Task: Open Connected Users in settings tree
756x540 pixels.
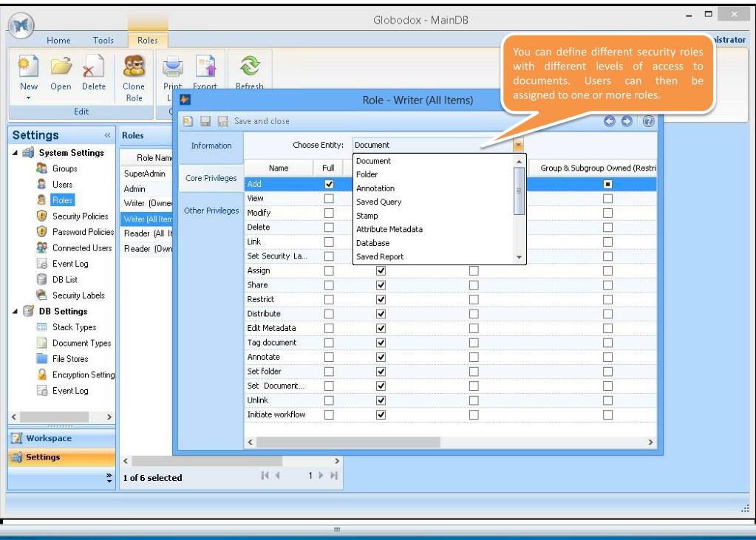Action: pyautogui.click(x=82, y=247)
